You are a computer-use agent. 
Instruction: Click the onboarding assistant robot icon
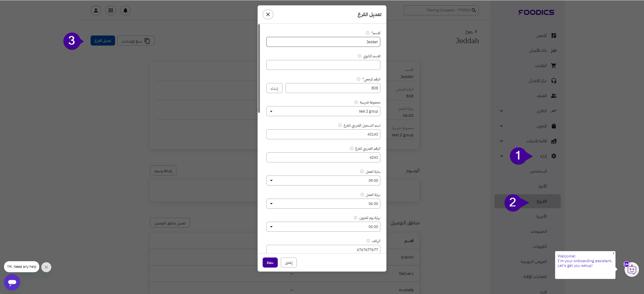632,269
